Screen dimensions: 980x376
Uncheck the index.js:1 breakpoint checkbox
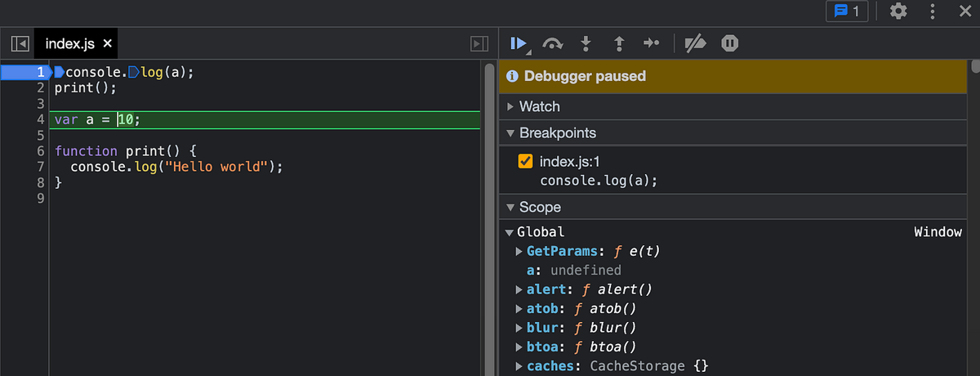click(x=526, y=162)
